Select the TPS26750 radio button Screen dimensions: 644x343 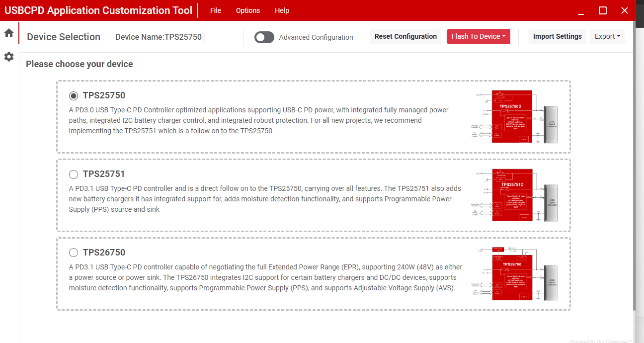pos(74,253)
